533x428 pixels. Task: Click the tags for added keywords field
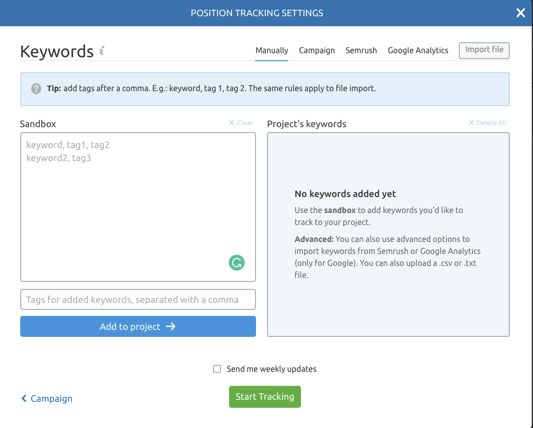(138, 299)
